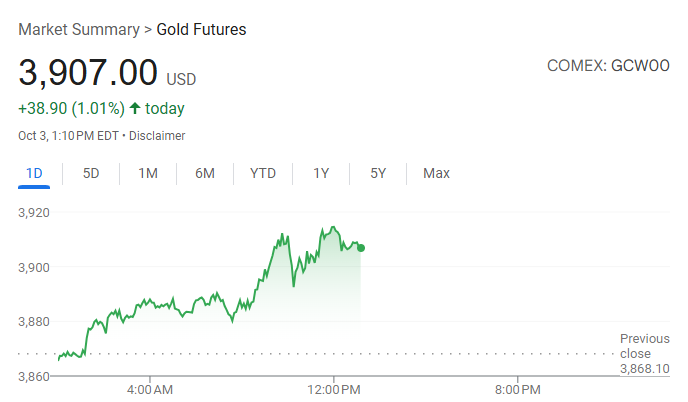Click the +38.90 (1.01%) change text
This screenshot has width=688, height=402.
[x=70, y=108]
